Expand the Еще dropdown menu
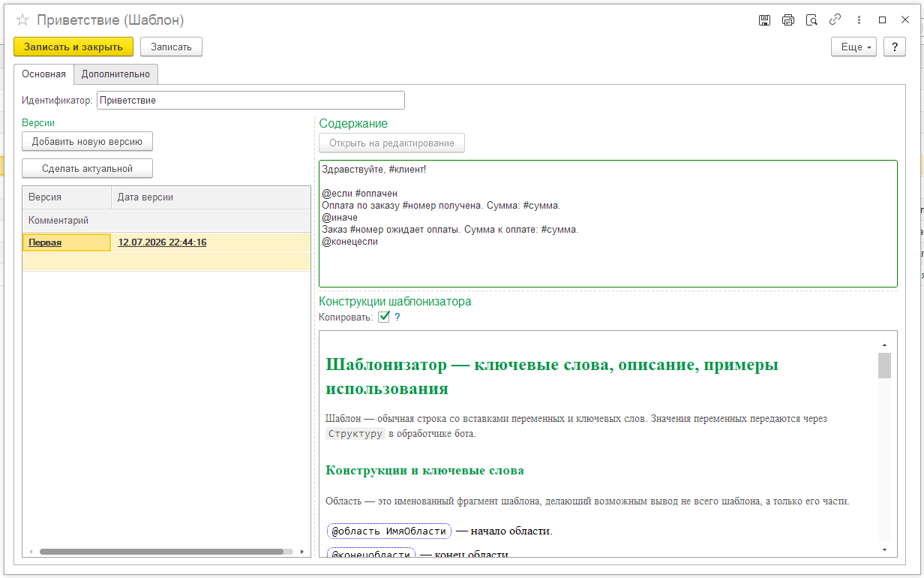Viewport: 924px width, 578px height. pyautogui.click(x=853, y=47)
